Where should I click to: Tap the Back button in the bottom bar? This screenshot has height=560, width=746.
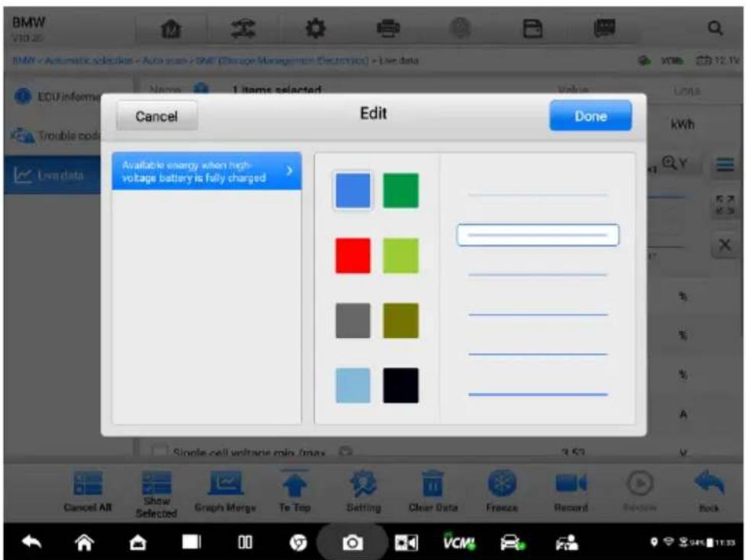[709, 492]
